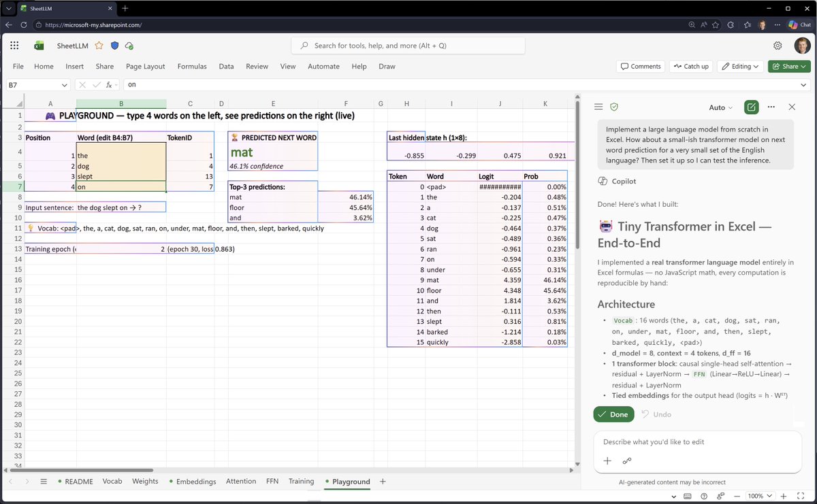Cancel formula entry with the X icon
Image resolution: width=817 pixels, height=504 pixels.
click(82, 85)
